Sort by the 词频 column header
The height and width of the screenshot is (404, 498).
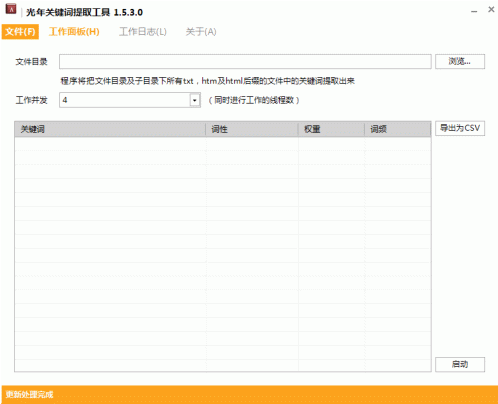398,129
